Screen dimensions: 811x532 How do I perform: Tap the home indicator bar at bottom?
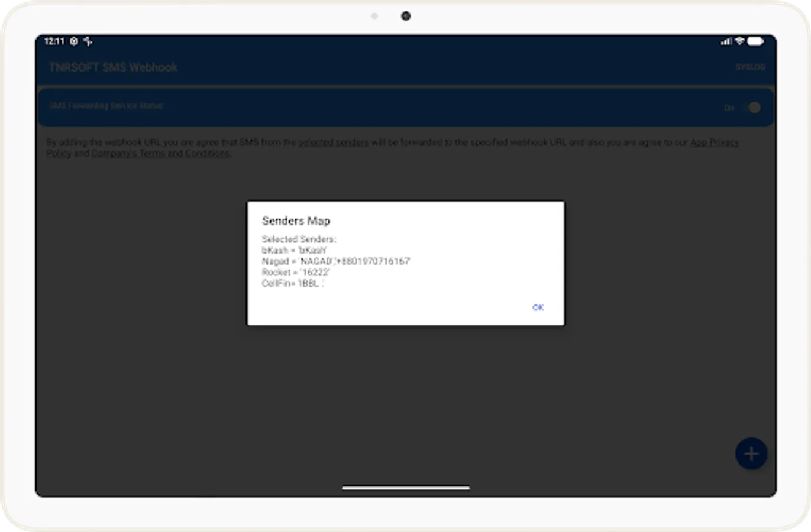click(x=405, y=488)
